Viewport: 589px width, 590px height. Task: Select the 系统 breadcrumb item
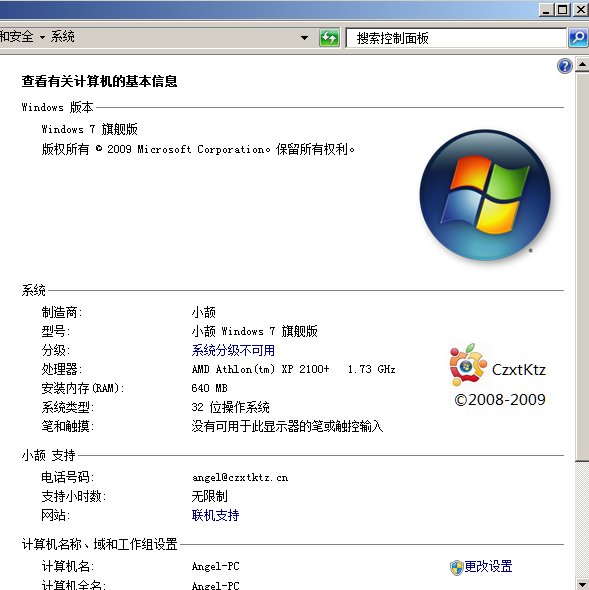point(62,36)
